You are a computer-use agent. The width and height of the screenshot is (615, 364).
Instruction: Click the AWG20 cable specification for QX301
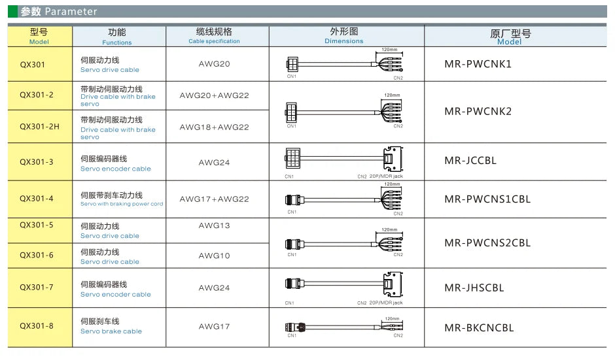point(214,64)
